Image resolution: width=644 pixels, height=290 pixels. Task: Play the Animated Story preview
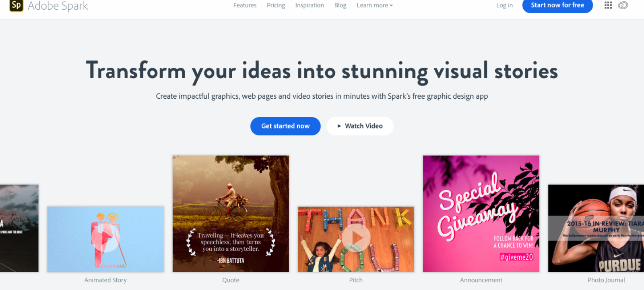coord(105,238)
